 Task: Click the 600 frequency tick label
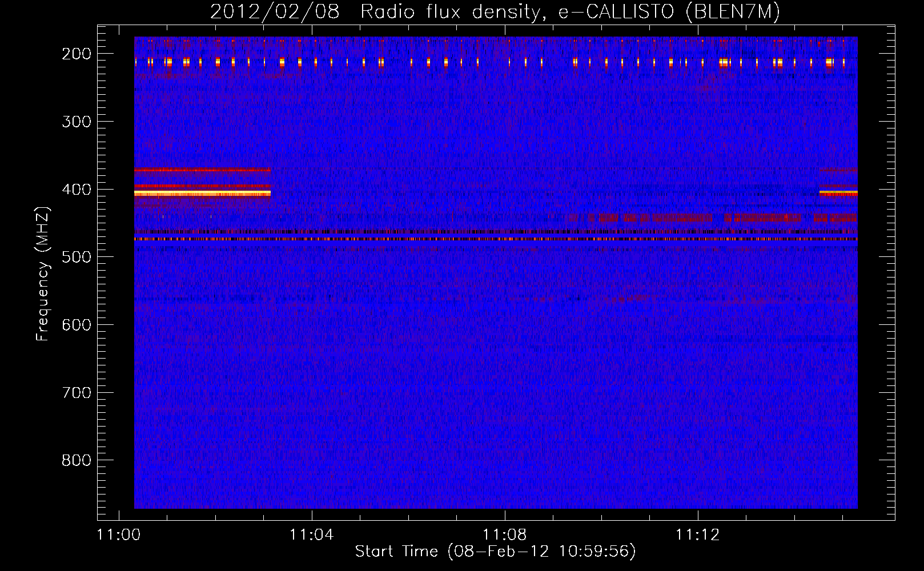[x=77, y=325]
